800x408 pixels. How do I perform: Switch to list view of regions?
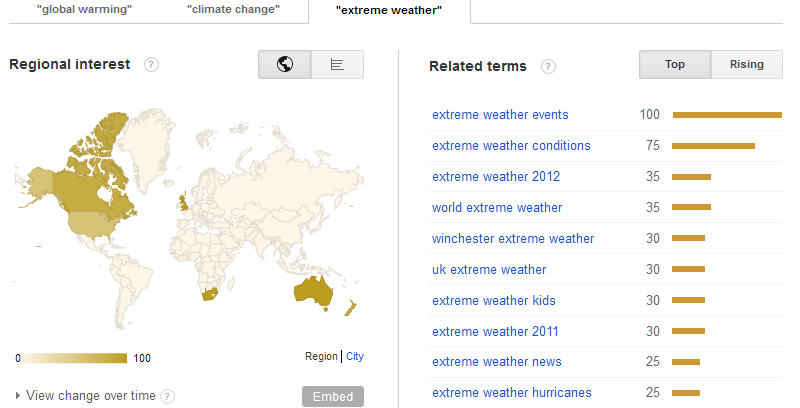point(337,65)
